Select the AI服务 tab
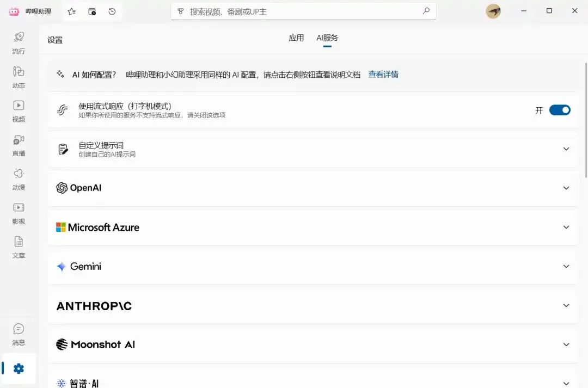This screenshot has height=388, width=588. (x=327, y=38)
